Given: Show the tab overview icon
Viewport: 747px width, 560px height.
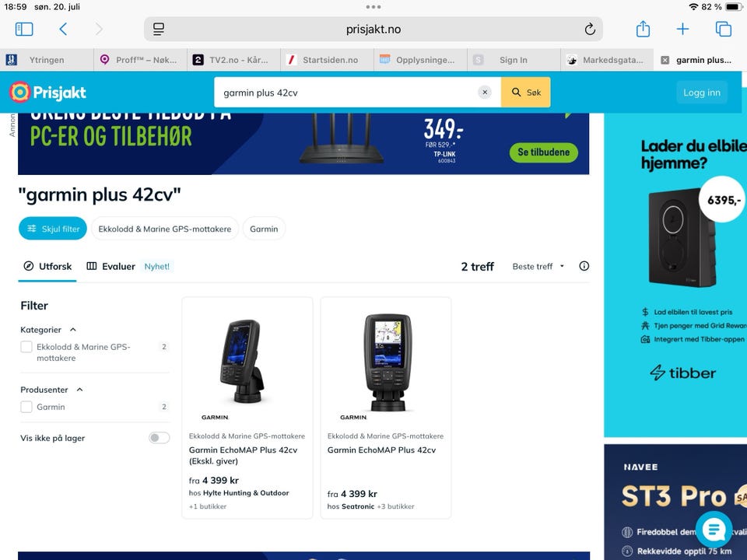Looking at the screenshot, I should tap(723, 29).
